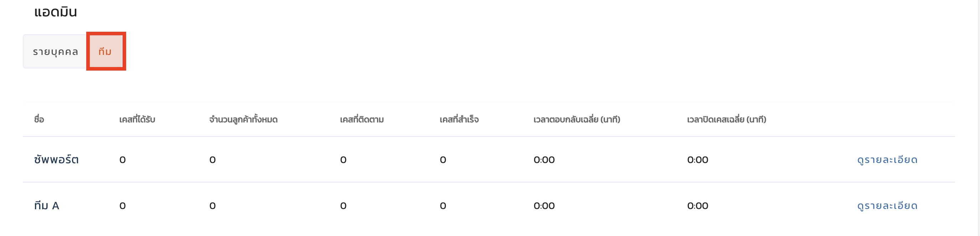Click the เวลาปิดเคสเฉลี่ย (นาที) column header
Screen dimensions: 980x236
(726, 119)
